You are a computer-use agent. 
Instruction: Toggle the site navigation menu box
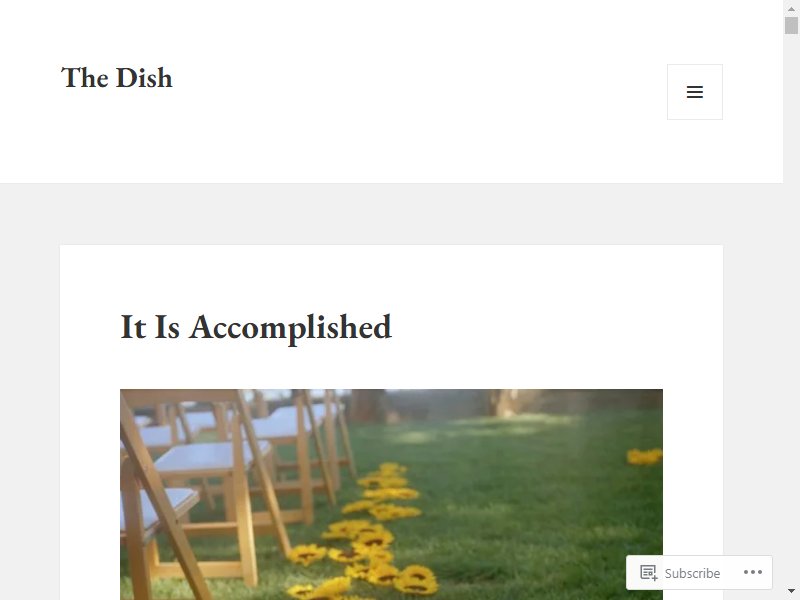coord(694,92)
